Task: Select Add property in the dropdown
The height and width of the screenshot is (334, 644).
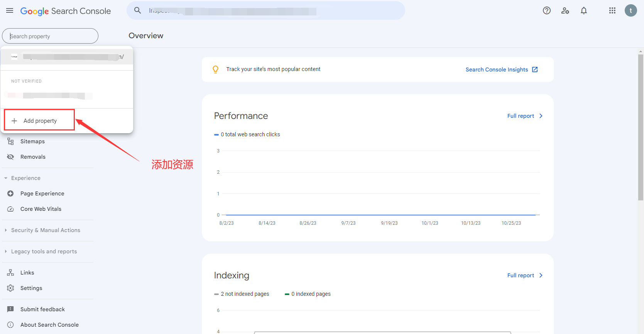Action: point(40,121)
